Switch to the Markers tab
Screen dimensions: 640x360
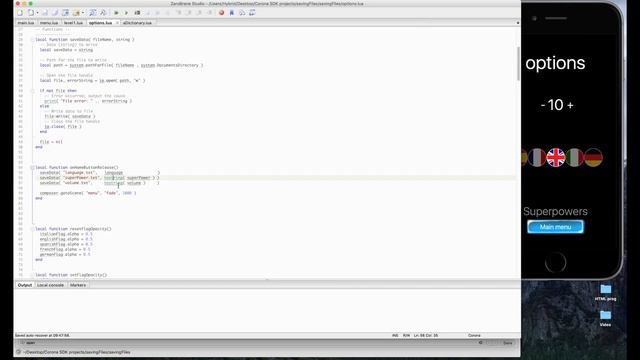coord(78,285)
